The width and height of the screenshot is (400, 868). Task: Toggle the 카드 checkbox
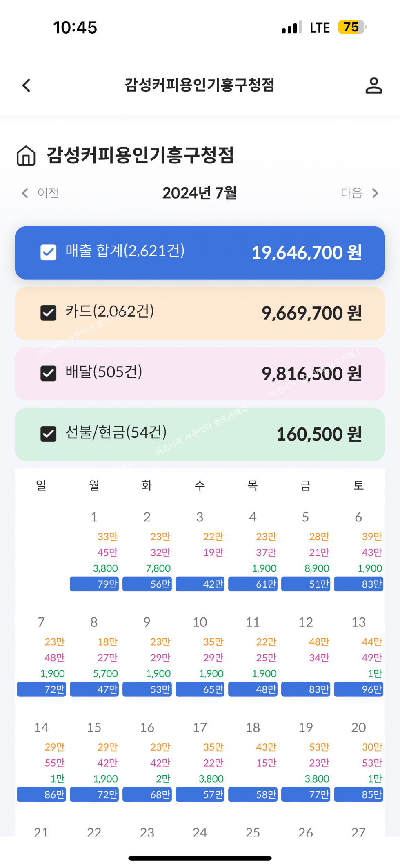pos(48,313)
